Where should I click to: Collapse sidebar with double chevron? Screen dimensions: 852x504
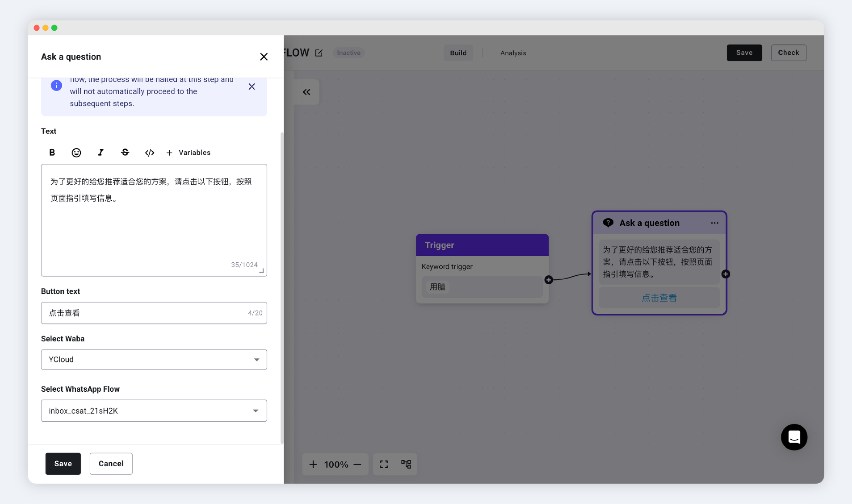(x=307, y=92)
